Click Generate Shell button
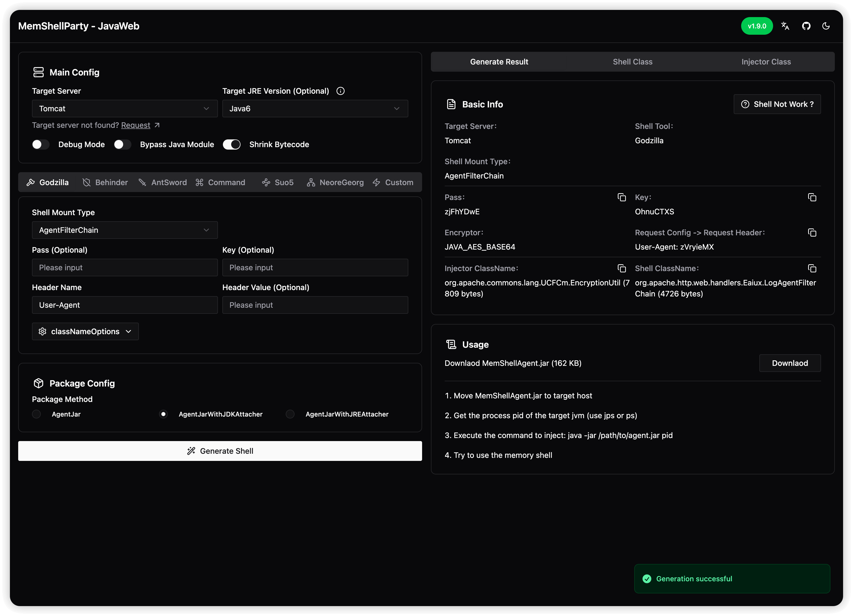 click(x=220, y=451)
